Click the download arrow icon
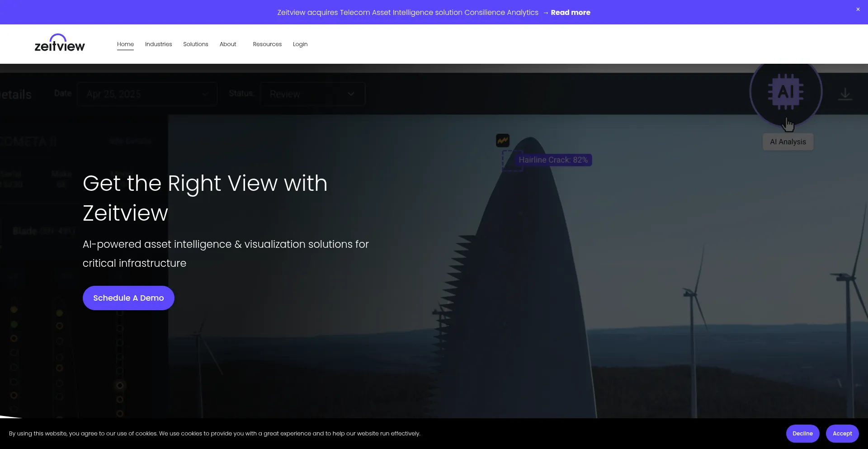Image resolution: width=868 pixels, height=449 pixels. point(845,94)
